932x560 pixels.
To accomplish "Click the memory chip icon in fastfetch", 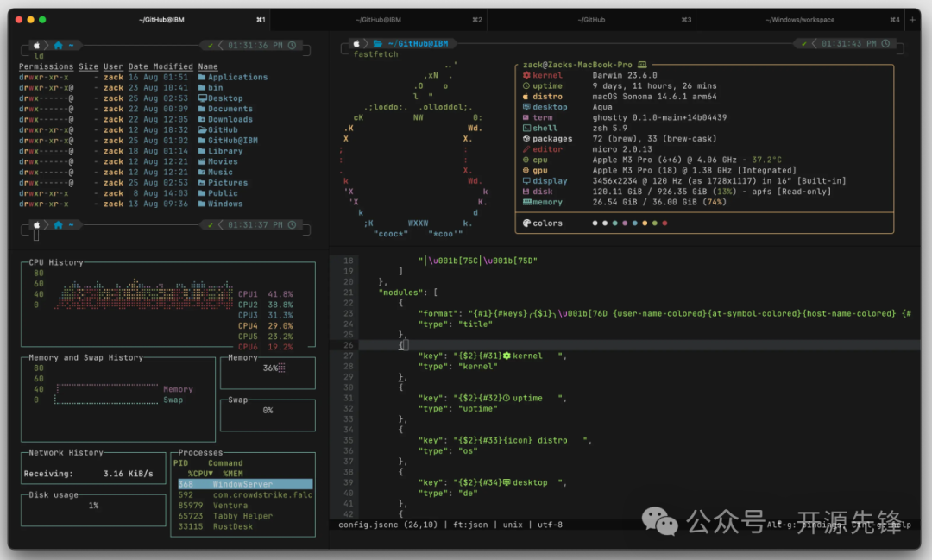I will (x=526, y=202).
